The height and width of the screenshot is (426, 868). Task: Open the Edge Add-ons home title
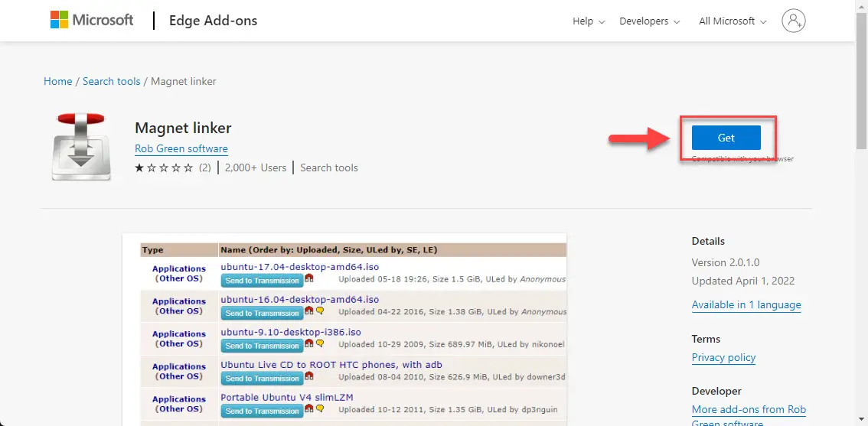click(x=213, y=21)
